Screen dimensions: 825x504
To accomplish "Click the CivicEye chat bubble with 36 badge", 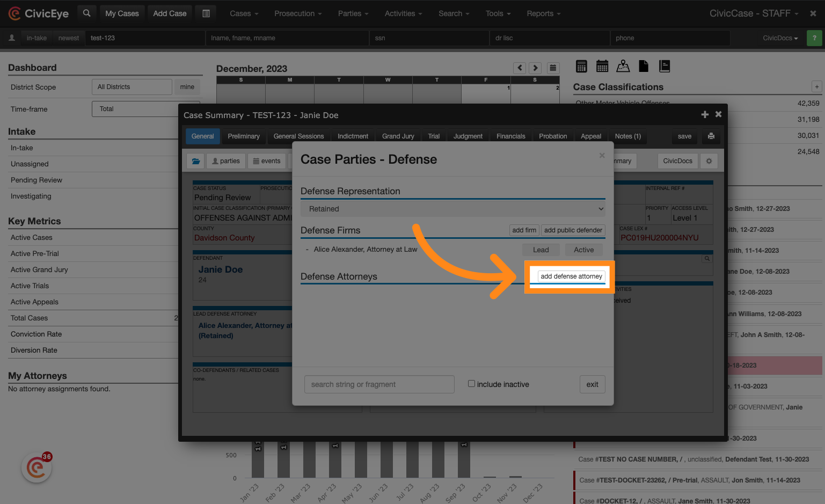I will (x=36, y=467).
